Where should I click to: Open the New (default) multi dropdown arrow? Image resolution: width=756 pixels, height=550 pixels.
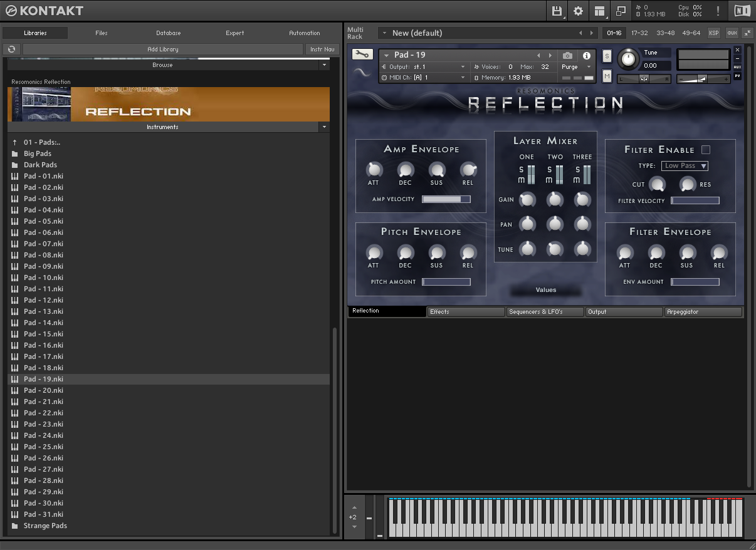pyautogui.click(x=383, y=33)
